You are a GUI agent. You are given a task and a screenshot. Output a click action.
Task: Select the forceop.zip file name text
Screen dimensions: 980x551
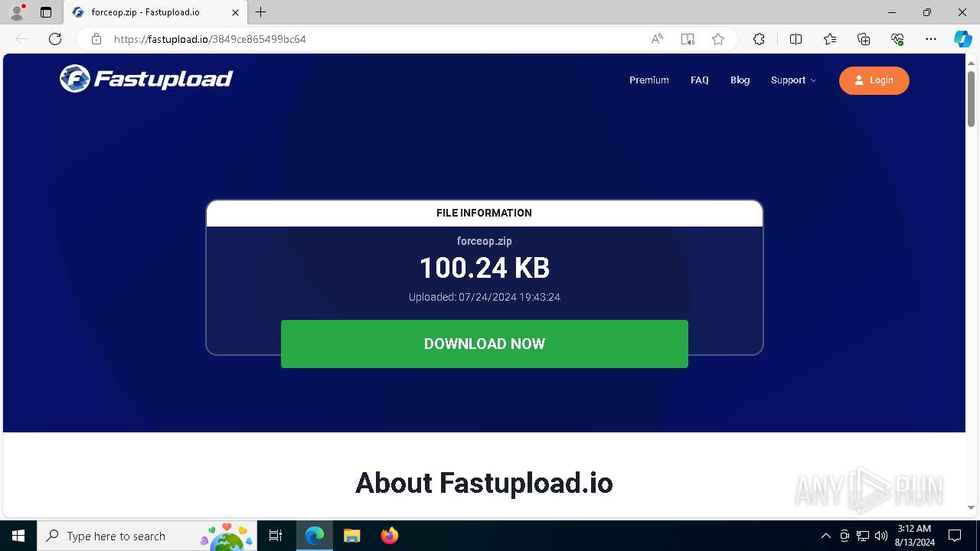click(485, 241)
